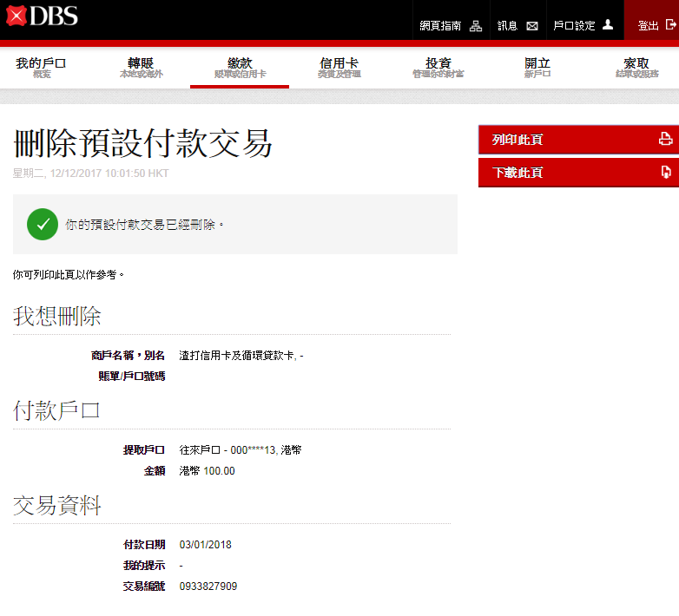Open the 開立 new account menu

(537, 68)
